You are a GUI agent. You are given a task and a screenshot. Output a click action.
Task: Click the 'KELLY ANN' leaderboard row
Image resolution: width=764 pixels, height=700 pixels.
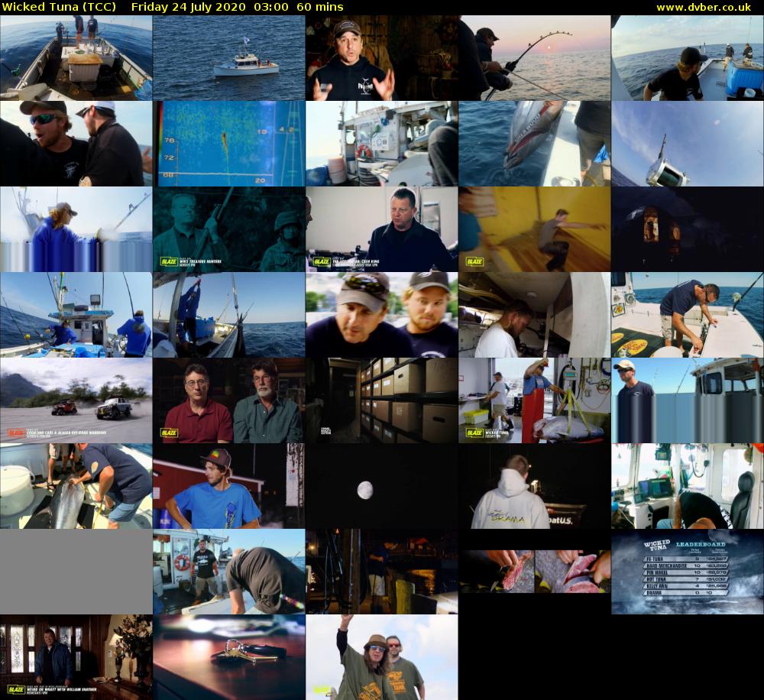pyautogui.click(x=687, y=586)
